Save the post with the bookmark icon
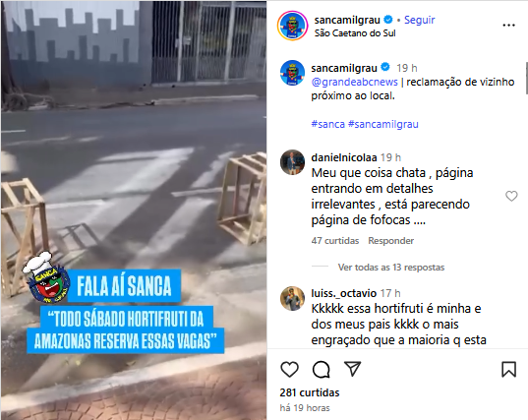Screen dimensions: 528x420 tap(508, 369)
